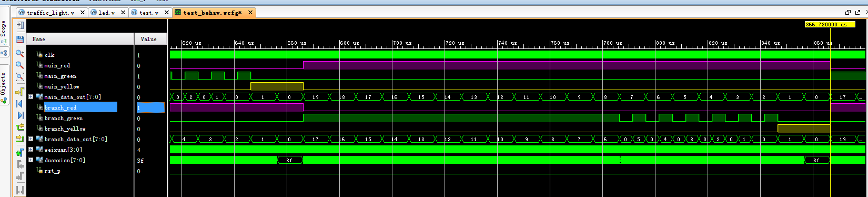Click the branch_yellow waveform pulse near 850 us

(804, 128)
